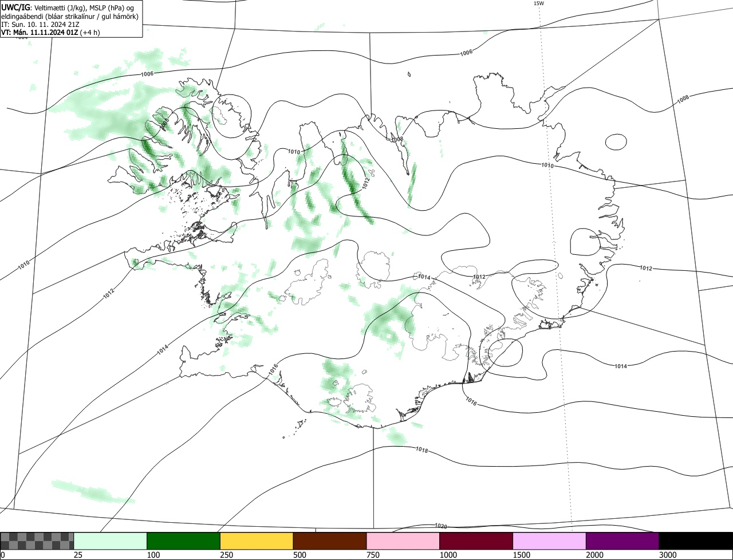Pick the maroon 1000–1500 legend swatch
Screen dimensions: 733x560
point(476,541)
